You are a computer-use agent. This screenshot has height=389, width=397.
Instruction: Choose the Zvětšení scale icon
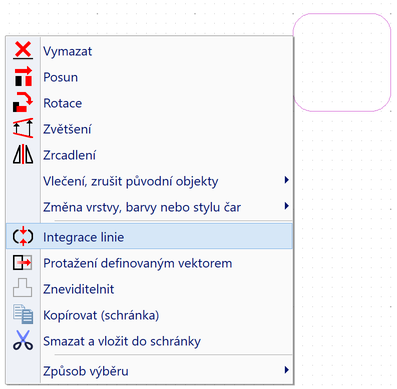tap(23, 128)
